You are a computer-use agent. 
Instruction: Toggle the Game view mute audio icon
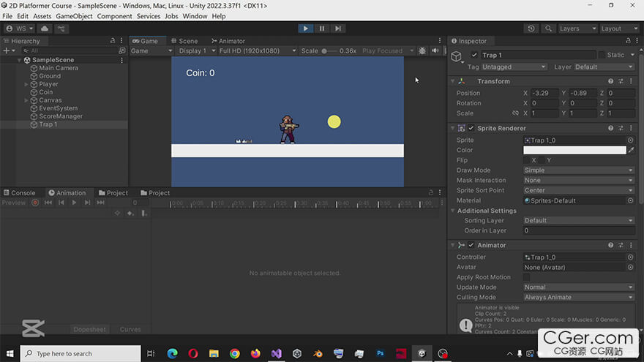pos(435,51)
